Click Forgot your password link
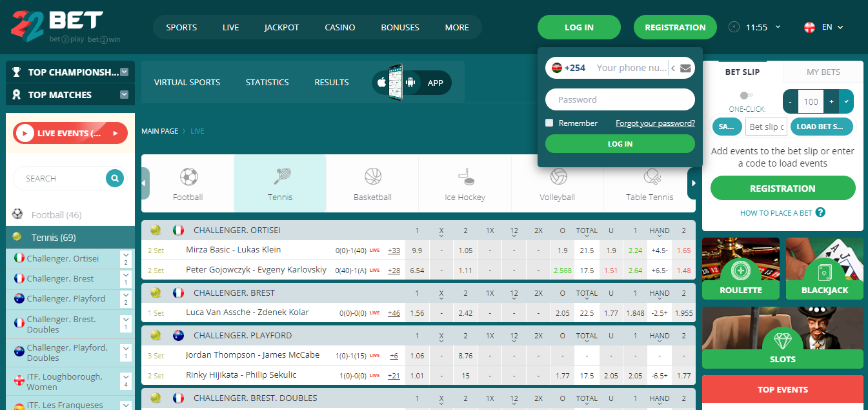 pyautogui.click(x=655, y=123)
